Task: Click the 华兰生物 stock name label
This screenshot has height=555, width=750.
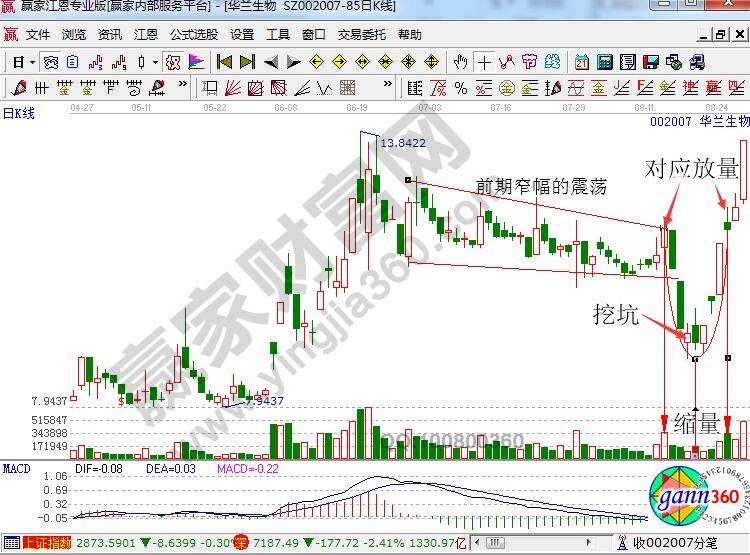Action: 724,121
